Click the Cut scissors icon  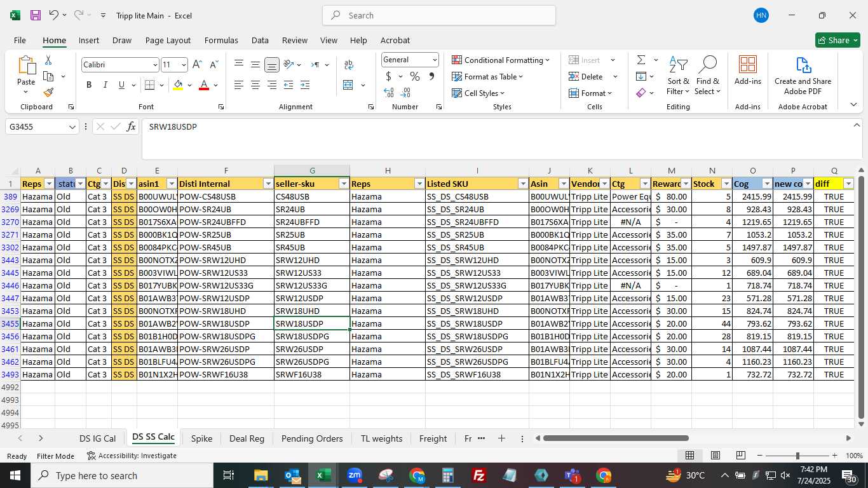pos(48,60)
